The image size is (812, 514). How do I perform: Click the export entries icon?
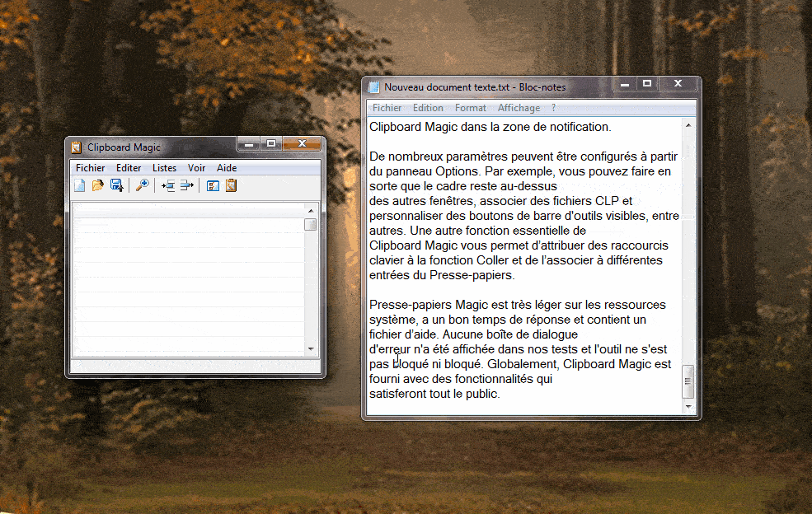pos(186,185)
